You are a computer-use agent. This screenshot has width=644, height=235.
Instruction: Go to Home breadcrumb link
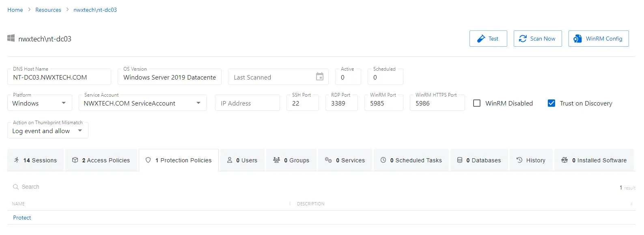pos(15,10)
